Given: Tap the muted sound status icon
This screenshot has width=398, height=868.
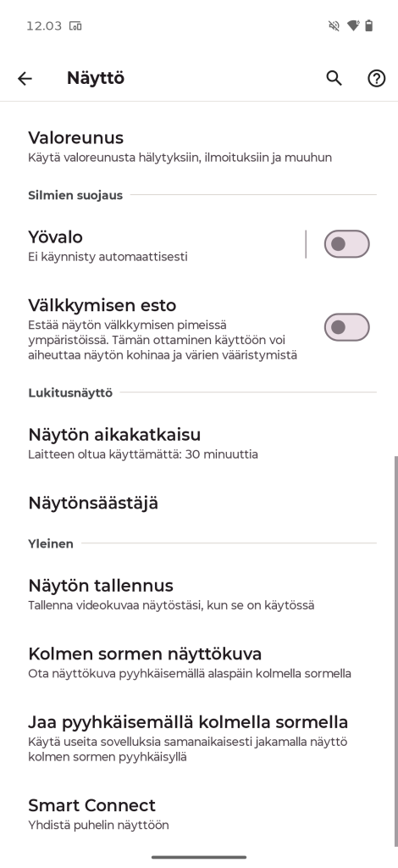Looking at the screenshot, I should pyautogui.click(x=334, y=25).
